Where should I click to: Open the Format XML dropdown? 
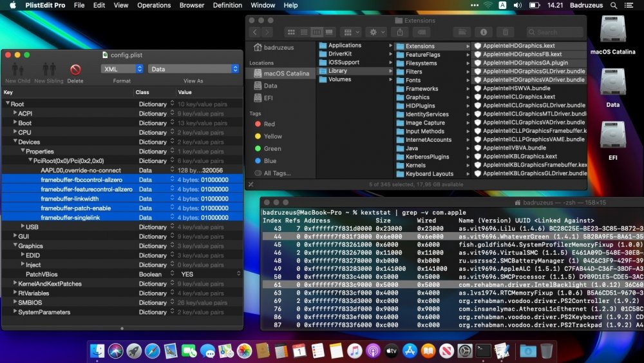click(122, 69)
